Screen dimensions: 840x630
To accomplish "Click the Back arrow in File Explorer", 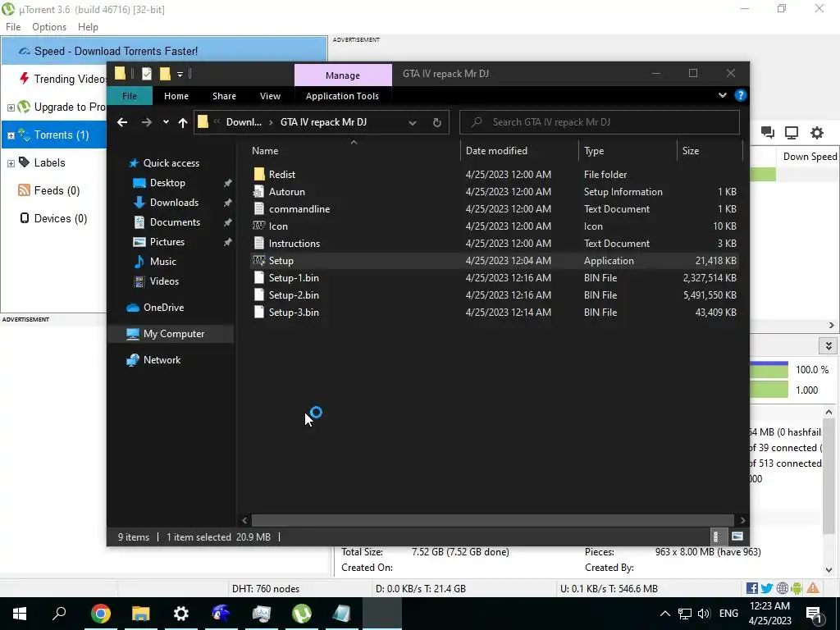I will coord(122,122).
